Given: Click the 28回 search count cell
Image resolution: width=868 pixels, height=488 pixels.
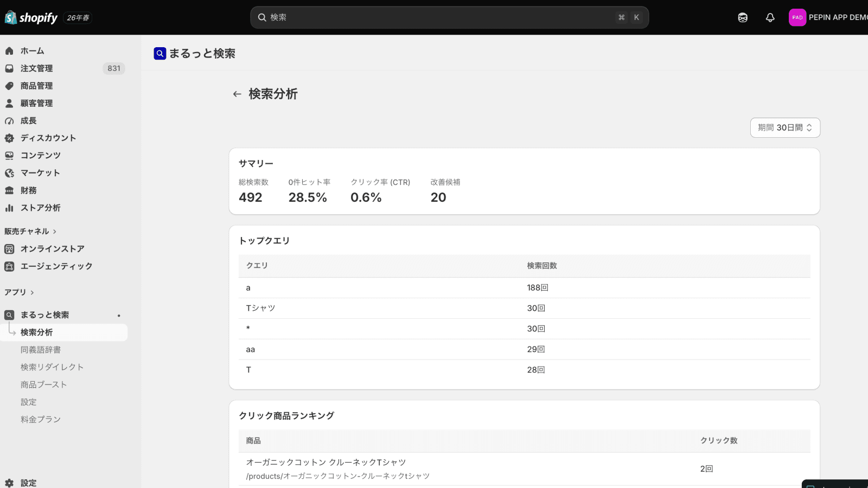Looking at the screenshot, I should (536, 370).
